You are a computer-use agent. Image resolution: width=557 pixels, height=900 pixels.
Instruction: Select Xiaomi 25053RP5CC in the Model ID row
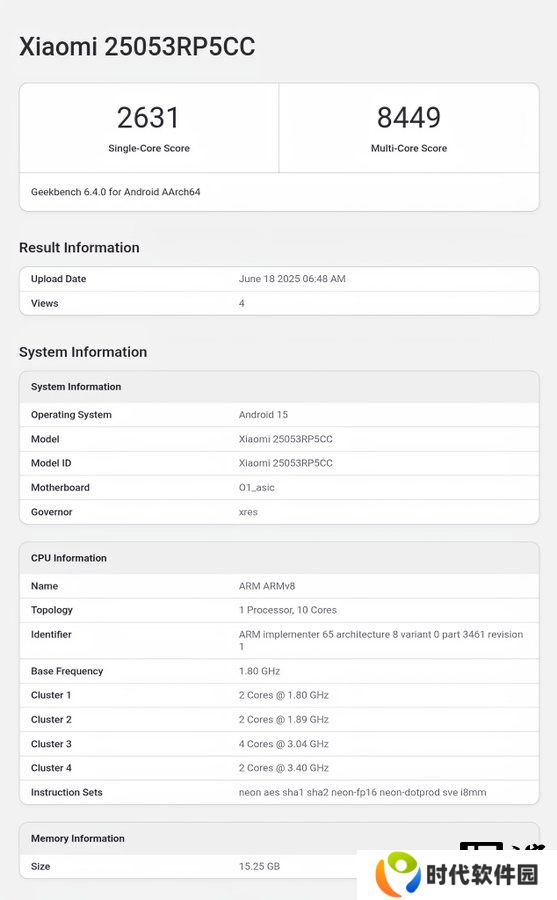[x=286, y=463]
